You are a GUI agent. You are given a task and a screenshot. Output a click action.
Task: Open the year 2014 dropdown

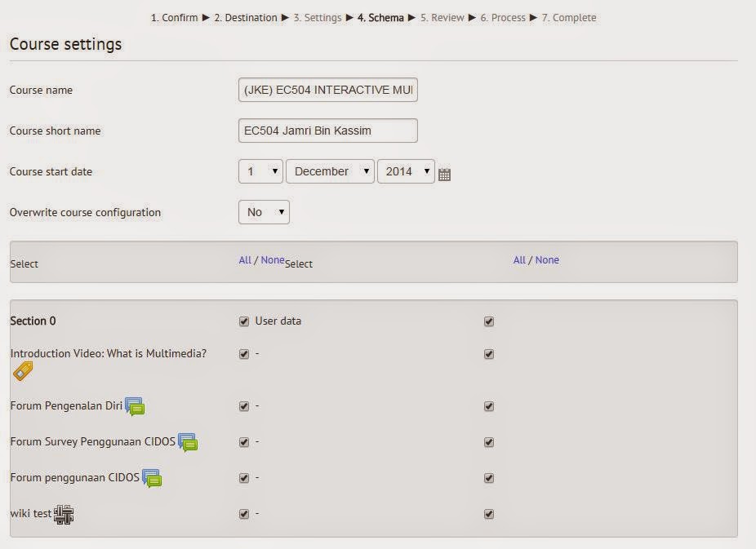click(x=406, y=171)
